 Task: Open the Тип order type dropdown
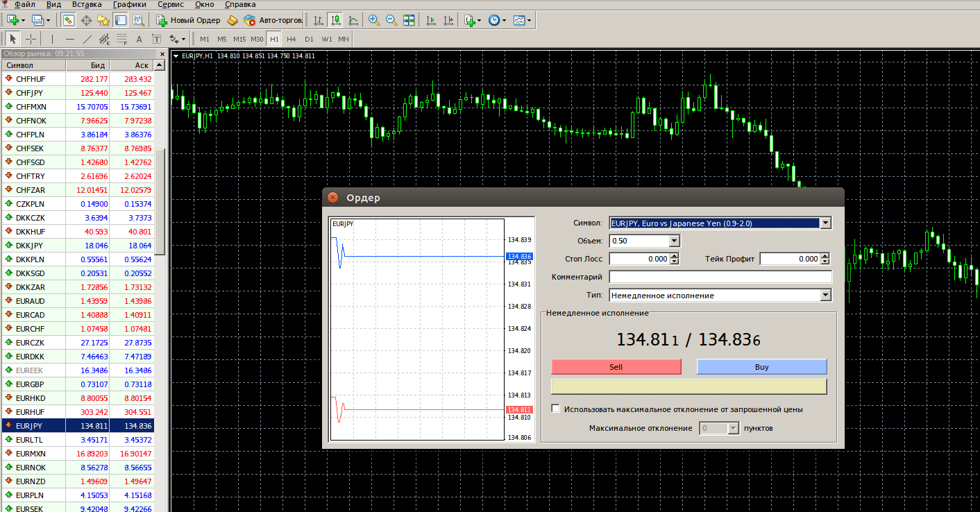click(825, 295)
